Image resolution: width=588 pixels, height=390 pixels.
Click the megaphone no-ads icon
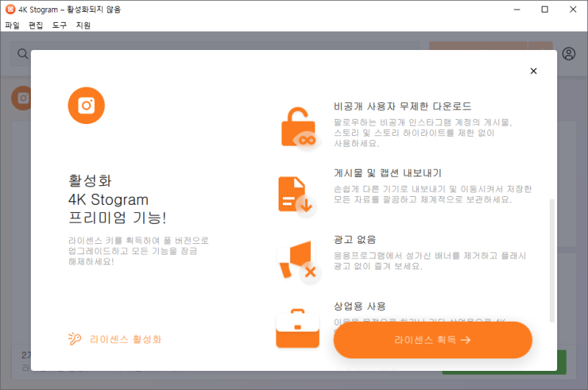298,261
